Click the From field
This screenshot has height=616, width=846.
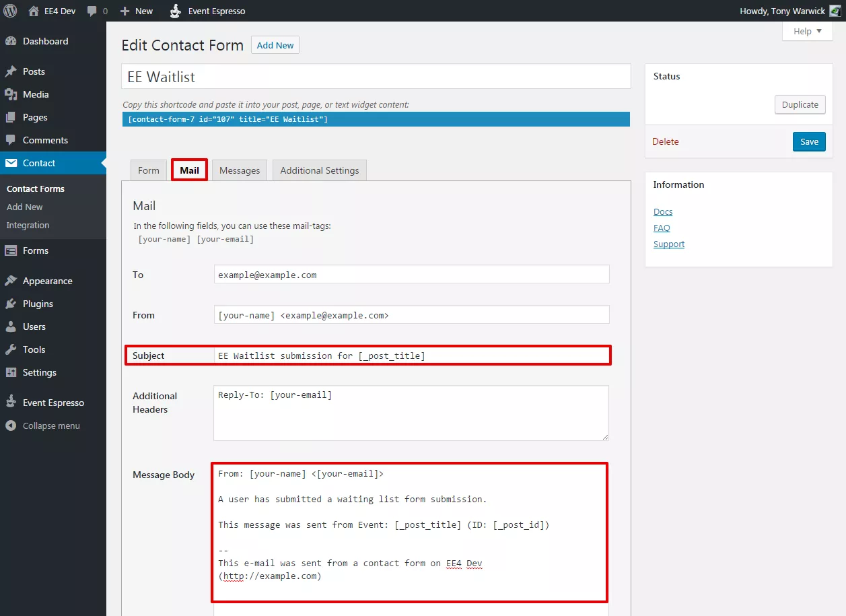(411, 314)
